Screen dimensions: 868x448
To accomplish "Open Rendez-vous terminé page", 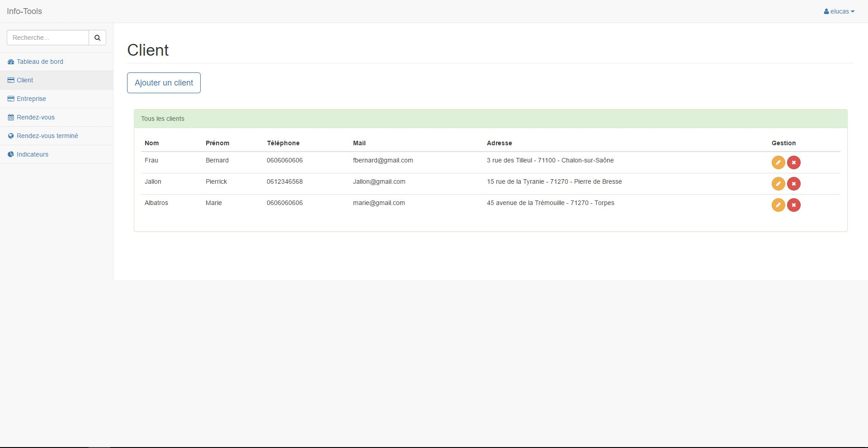I will (x=57, y=136).
